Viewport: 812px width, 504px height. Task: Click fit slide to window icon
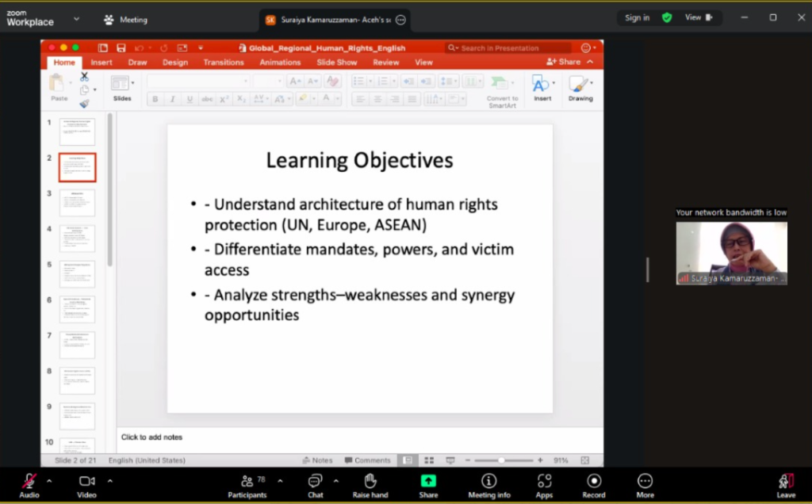584,460
